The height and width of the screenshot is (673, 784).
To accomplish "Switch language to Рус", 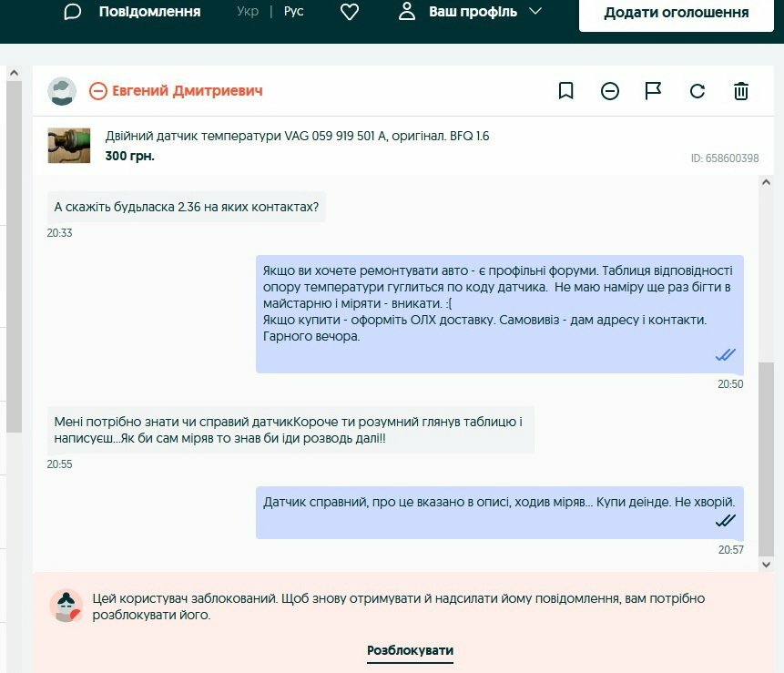I will pyautogui.click(x=293, y=11).
